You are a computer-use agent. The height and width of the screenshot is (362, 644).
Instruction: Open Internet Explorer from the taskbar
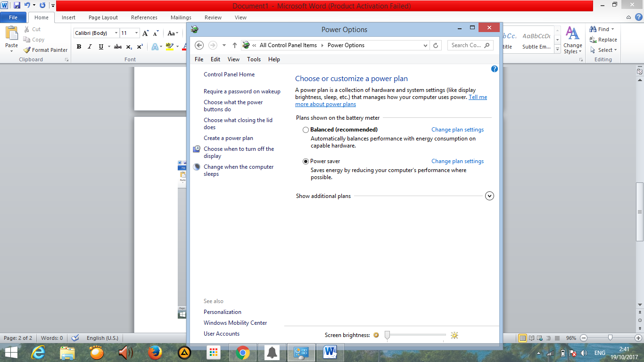[38, 352]
